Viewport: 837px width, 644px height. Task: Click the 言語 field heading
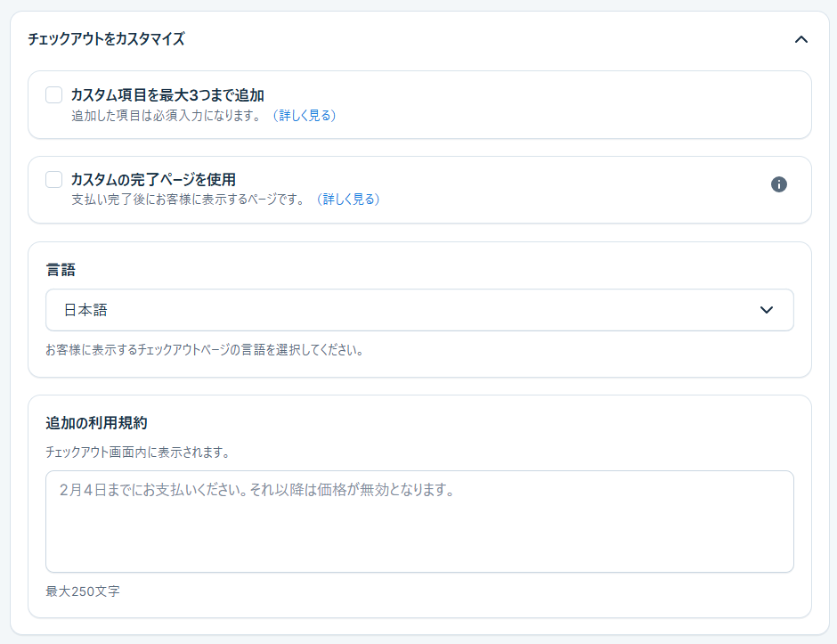(x=60, y=268)
